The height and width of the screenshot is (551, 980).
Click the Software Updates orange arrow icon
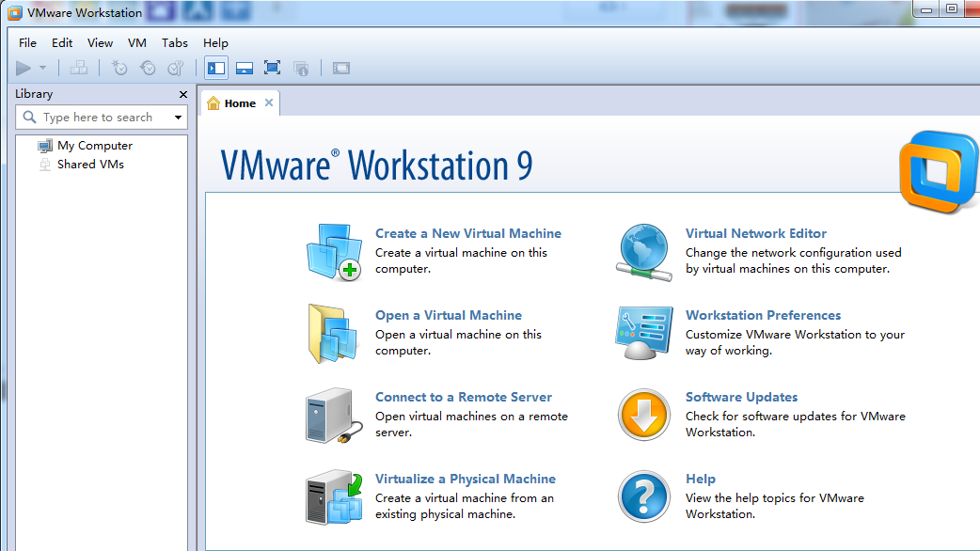coord(643,415)
